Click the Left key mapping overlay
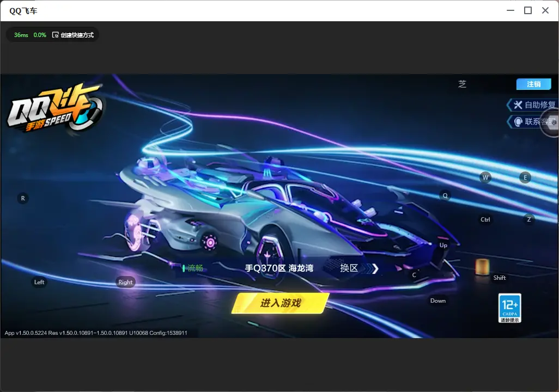 pos(39,282)
